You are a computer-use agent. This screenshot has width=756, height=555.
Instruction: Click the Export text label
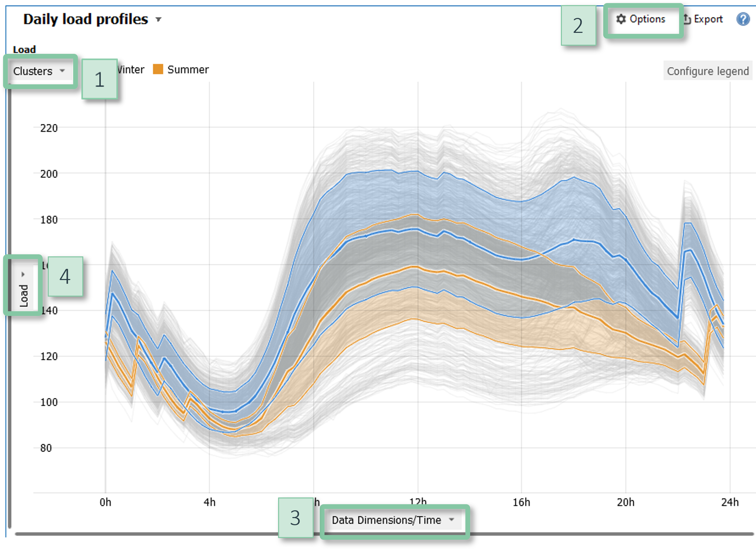708,19
